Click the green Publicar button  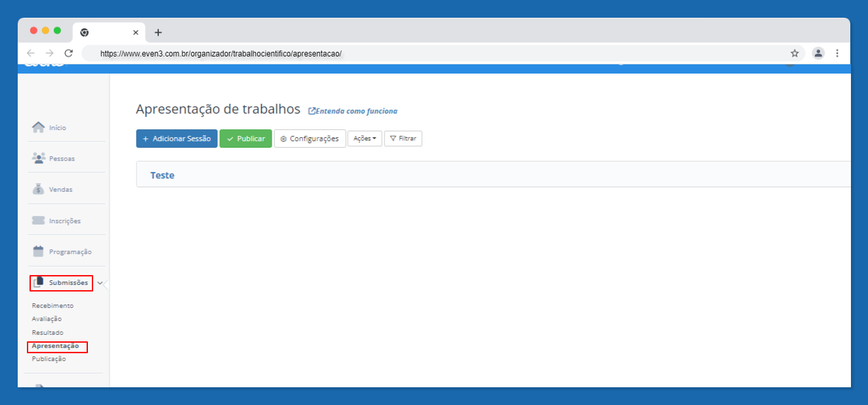pos(245,139)
